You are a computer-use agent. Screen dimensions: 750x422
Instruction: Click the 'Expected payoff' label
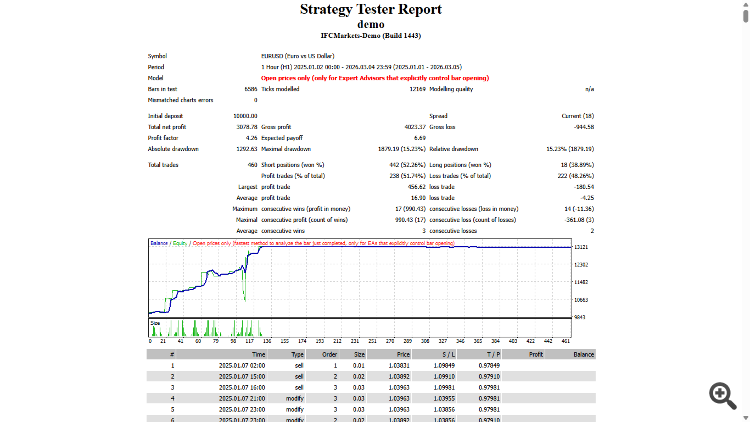[282, 138]
